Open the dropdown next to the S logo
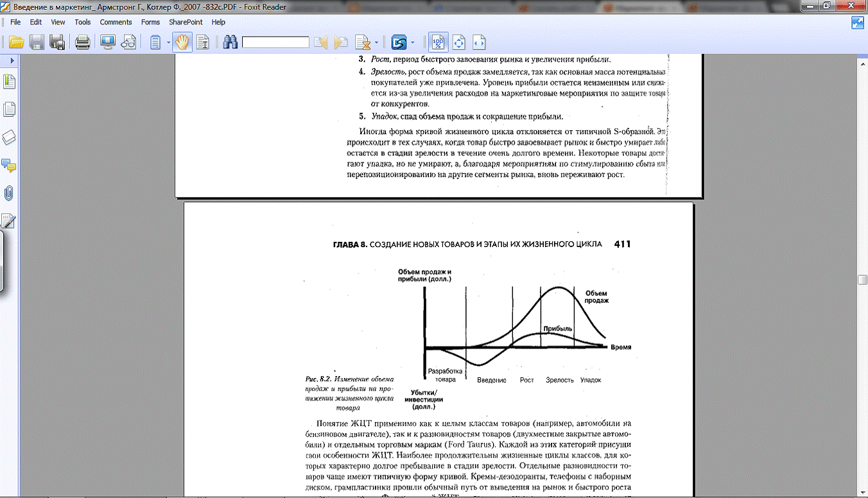The image size is (868, 498). point(413,43)
